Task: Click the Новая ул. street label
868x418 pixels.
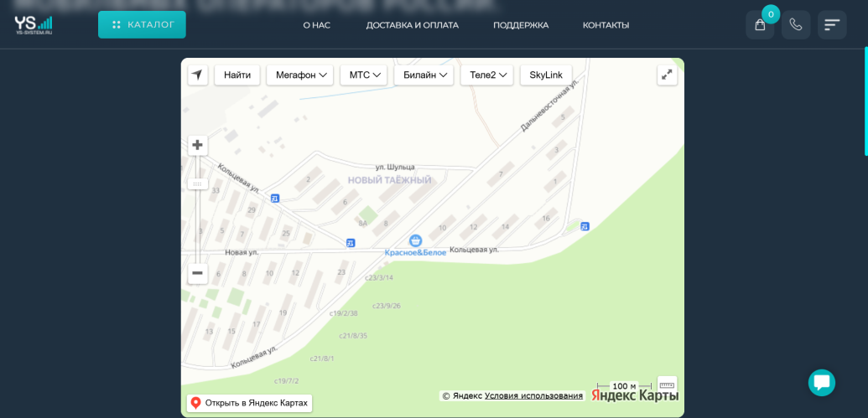Action: (242, 252)
